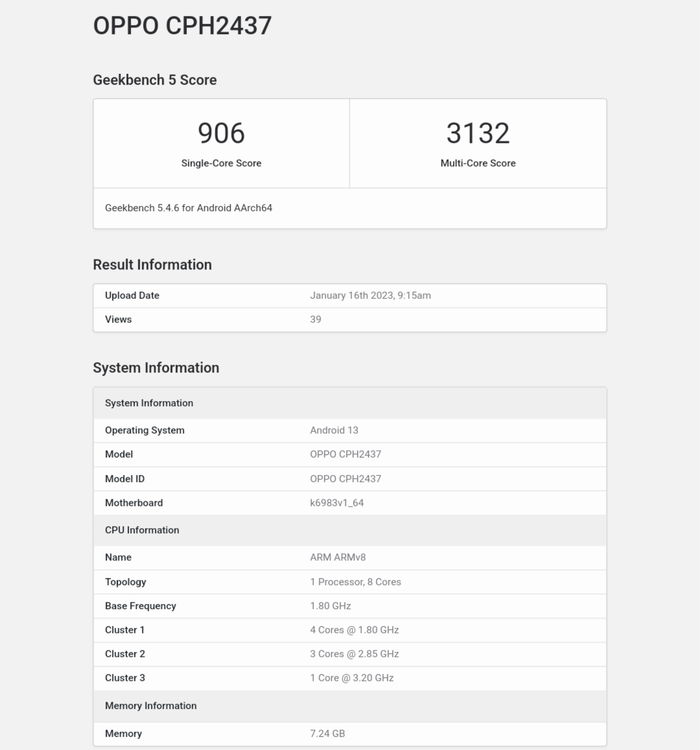The width and height of the screenshot is (700, 750).
Task: Click the Cluster 1 label
Action: click(125, 630)
